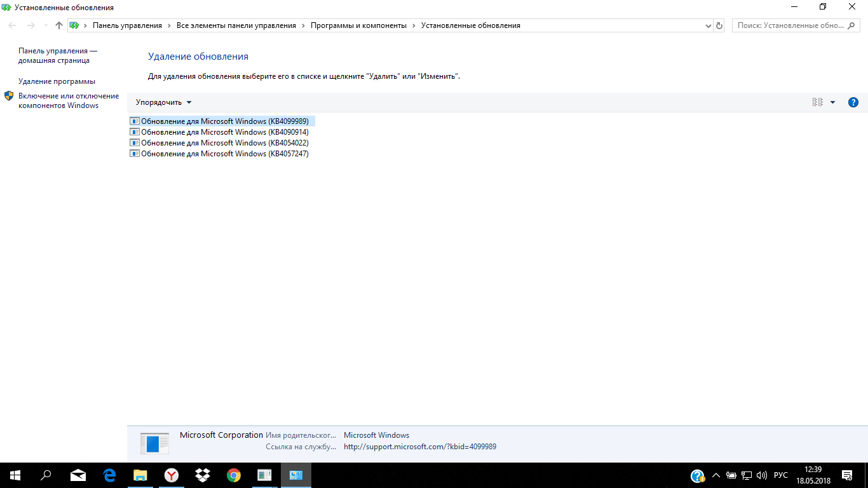868x488 pixels.
Task: Go to Панель управления in breadcrumb path
Action: coord(127,25)
